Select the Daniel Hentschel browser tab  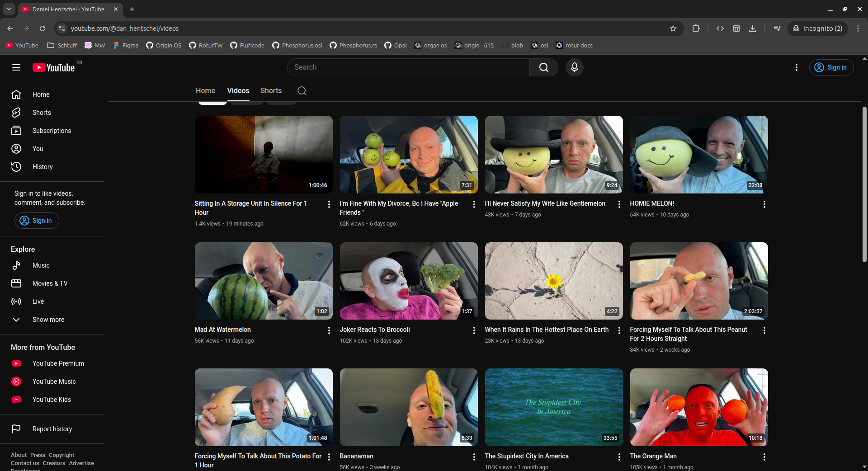point(70,9)
